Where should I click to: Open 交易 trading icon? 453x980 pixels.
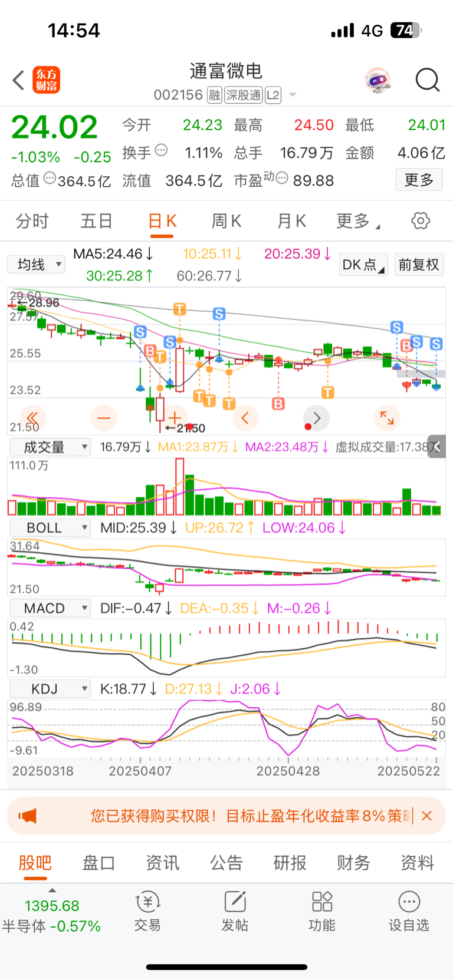pyautogui.click(x=147, y=912)
